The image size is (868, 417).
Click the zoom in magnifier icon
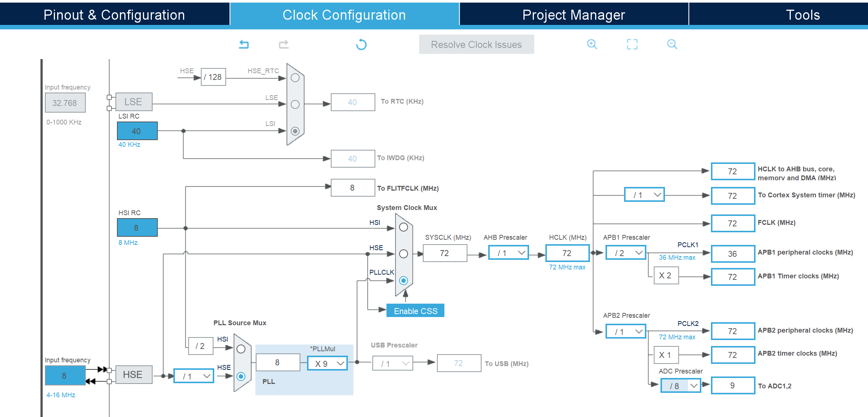click(592, 44)
